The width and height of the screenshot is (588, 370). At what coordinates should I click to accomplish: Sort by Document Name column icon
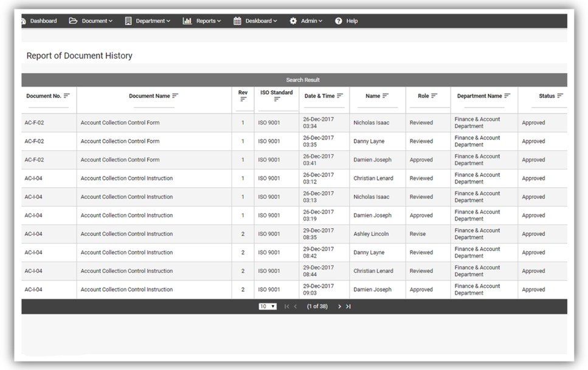click(x=175, y=95)
